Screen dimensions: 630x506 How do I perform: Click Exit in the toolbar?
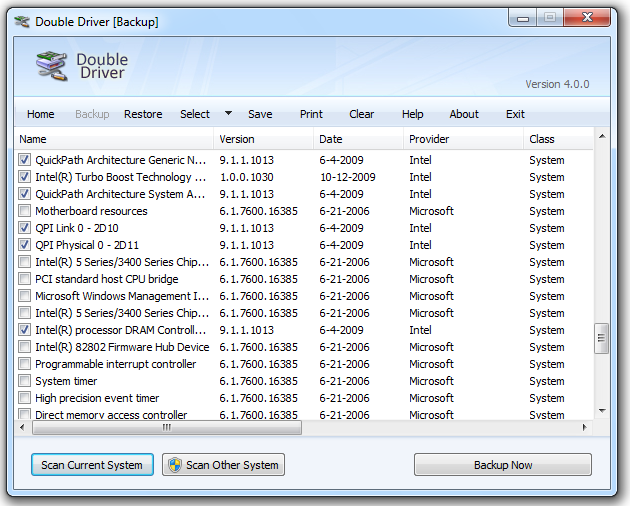(x=515, y=114)
